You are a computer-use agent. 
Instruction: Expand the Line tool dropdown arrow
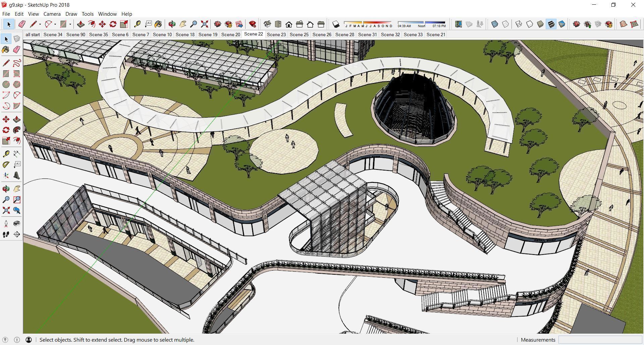coord(40,24)
